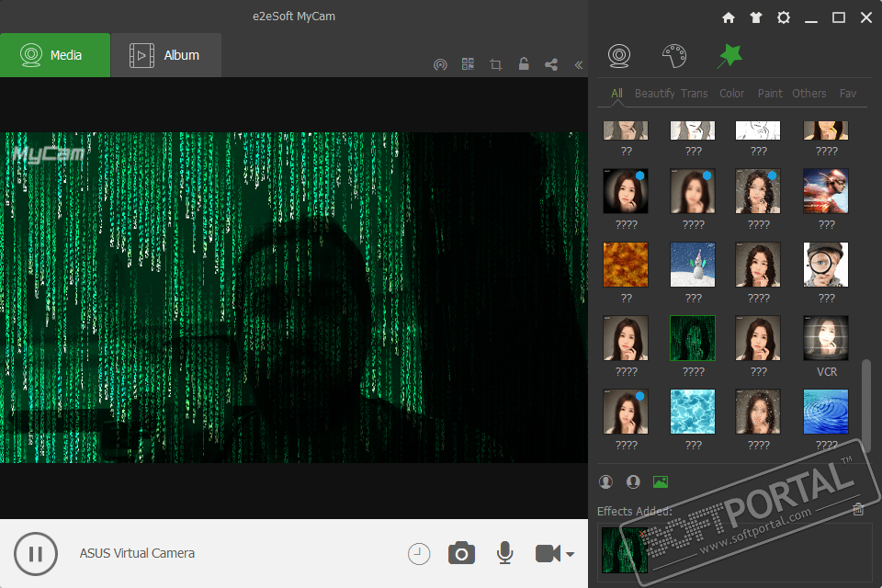The width and height of the screenshot is (882, 588).
Task: Start video recording with camcorder icon
Action: 548,554
